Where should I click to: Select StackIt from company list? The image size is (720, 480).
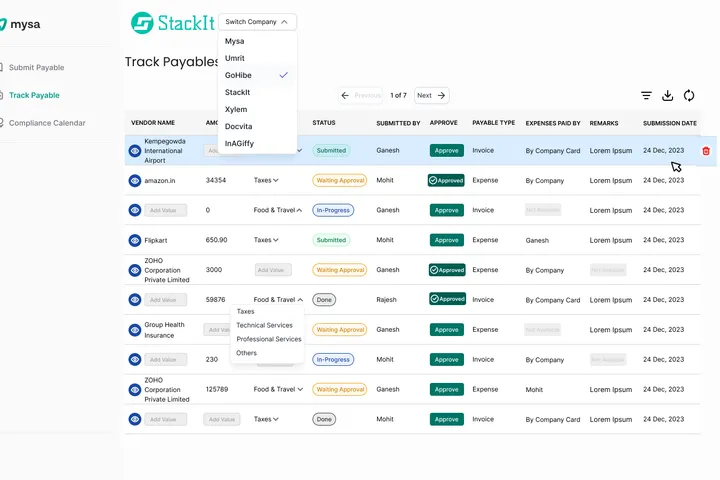coord(257,92)
